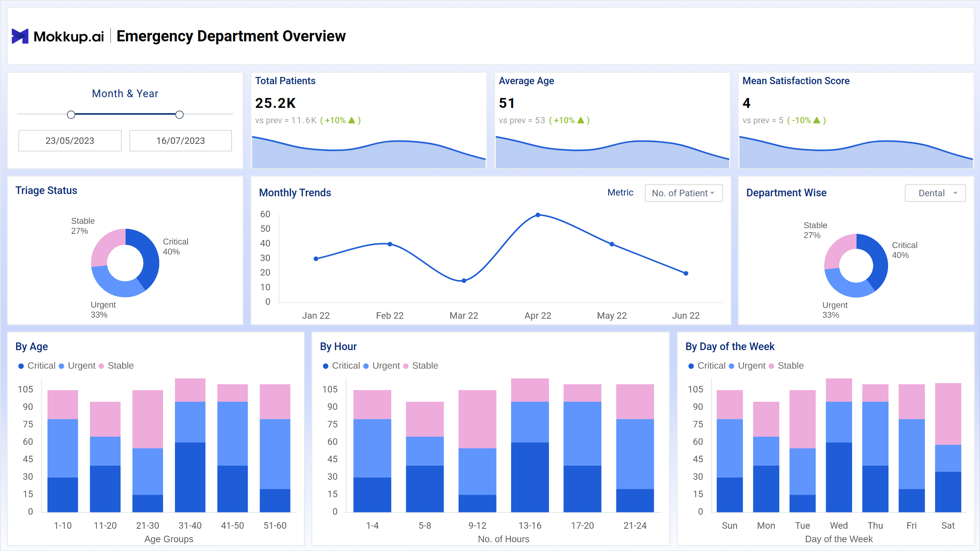Click the Mon bar in By Day of the Week

[766, 457]
